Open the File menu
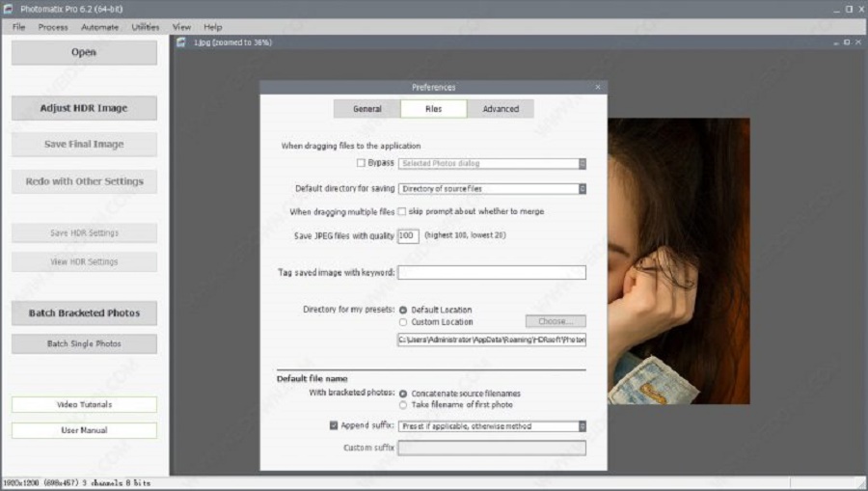 tap(19, 27)
